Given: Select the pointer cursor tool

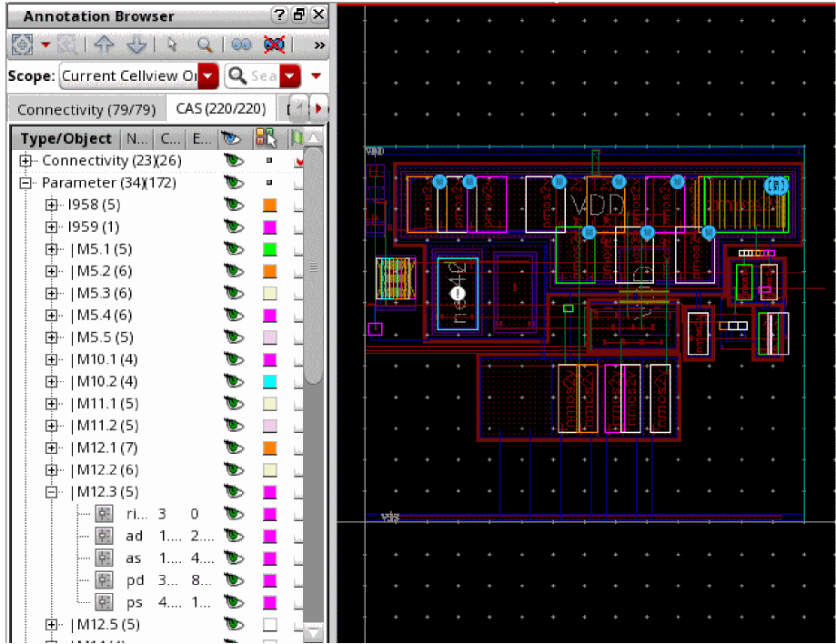Looking at the screenshot, I should 173,45.
